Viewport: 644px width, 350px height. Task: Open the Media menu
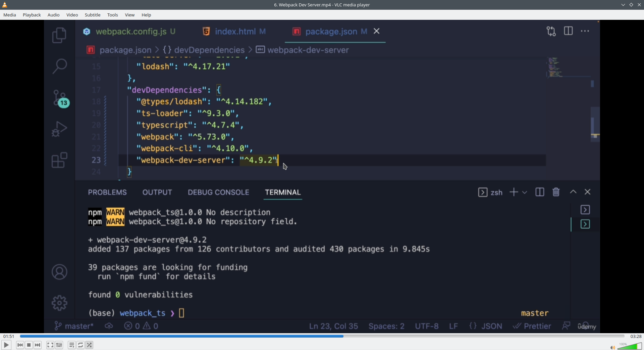(10, 15)
